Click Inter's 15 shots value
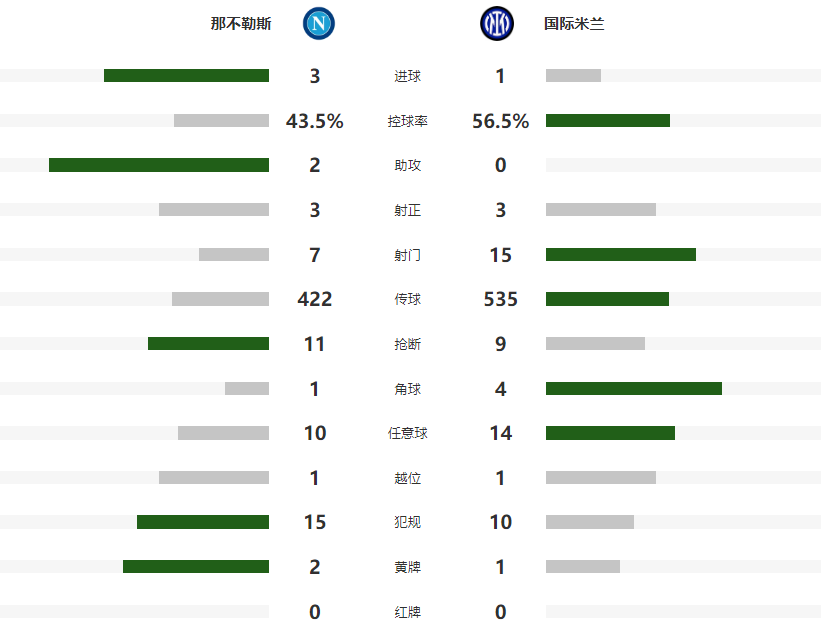 coord(501,255)
